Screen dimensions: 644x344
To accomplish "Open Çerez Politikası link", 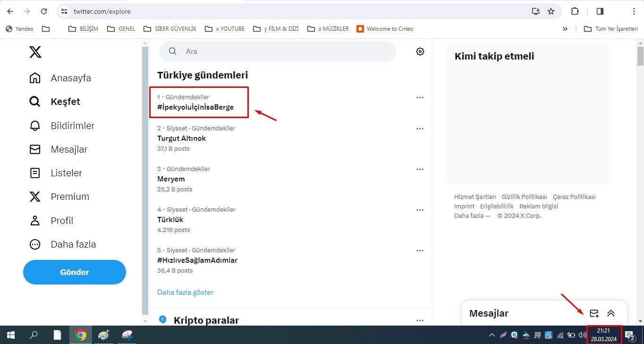I will tap(574, 197).
